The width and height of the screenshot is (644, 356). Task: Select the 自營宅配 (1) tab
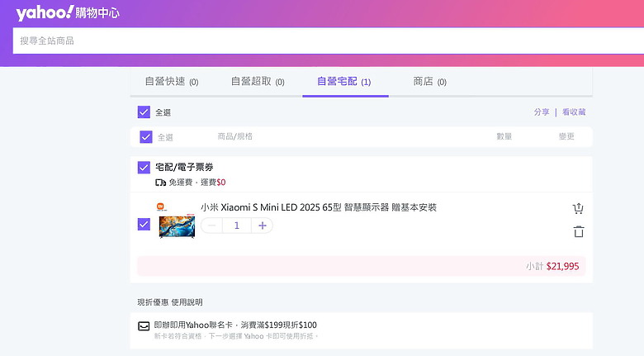pos(344,82)
